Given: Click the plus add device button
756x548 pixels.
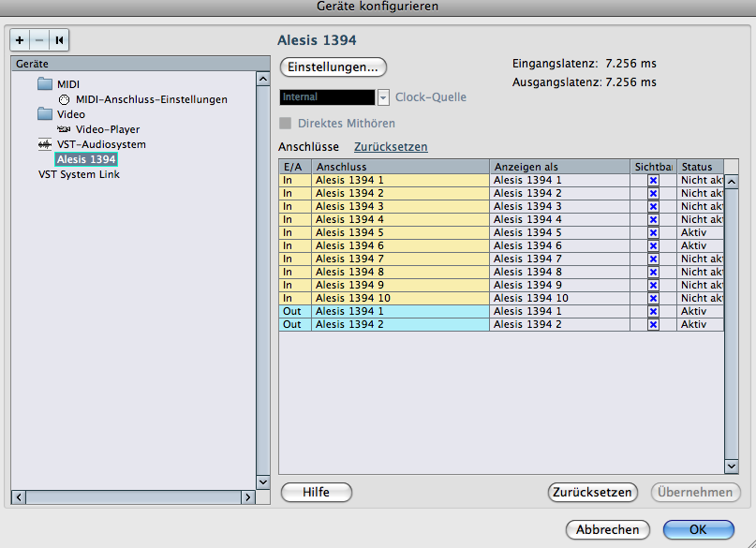Looking at the screenshot, I should click(20, 40).
